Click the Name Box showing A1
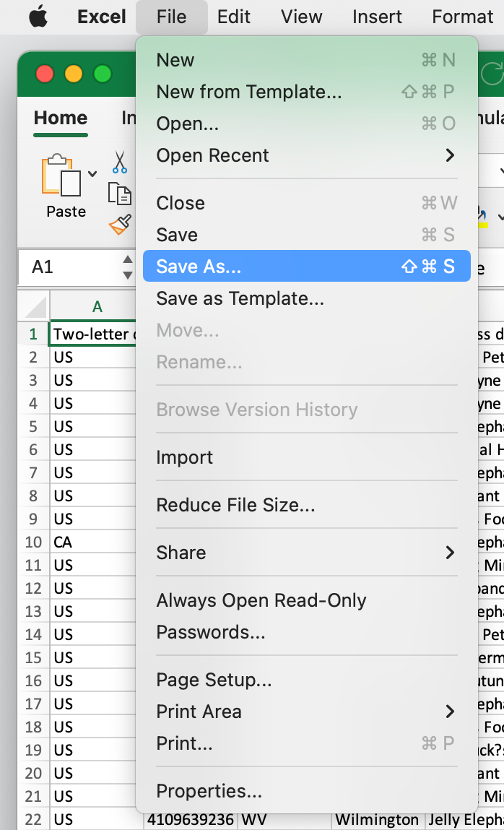This screenshot has width=504, height=830. tap(69, 267)
